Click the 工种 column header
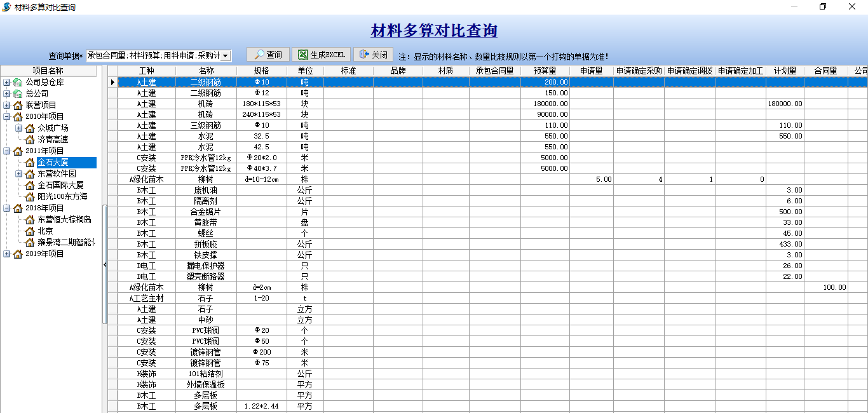 (146, 71)
